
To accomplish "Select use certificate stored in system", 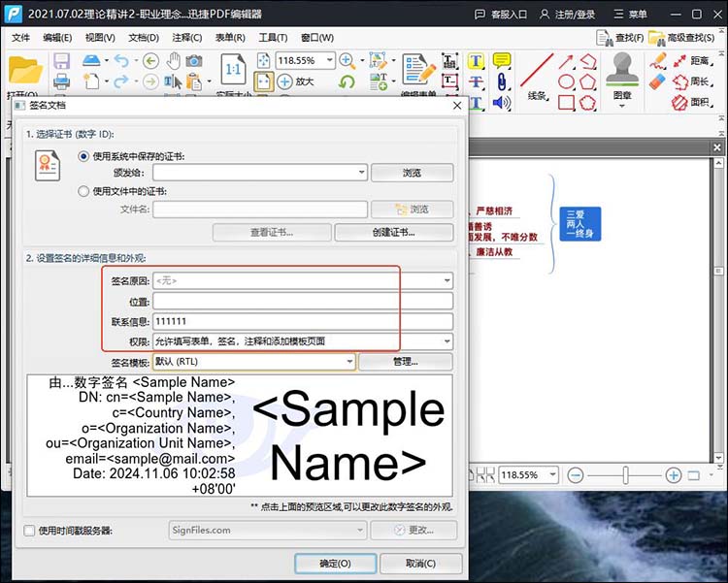I will click(83, 156).
